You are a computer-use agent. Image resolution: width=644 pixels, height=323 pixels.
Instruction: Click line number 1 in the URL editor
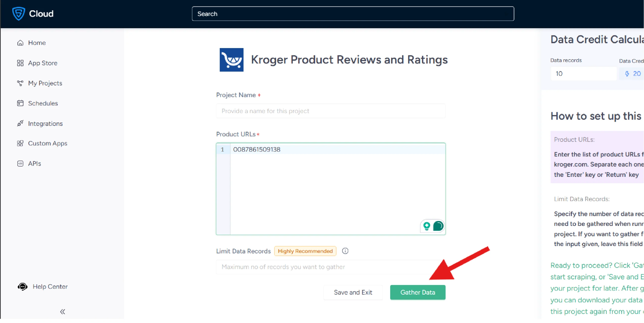(x=222, y=150)
